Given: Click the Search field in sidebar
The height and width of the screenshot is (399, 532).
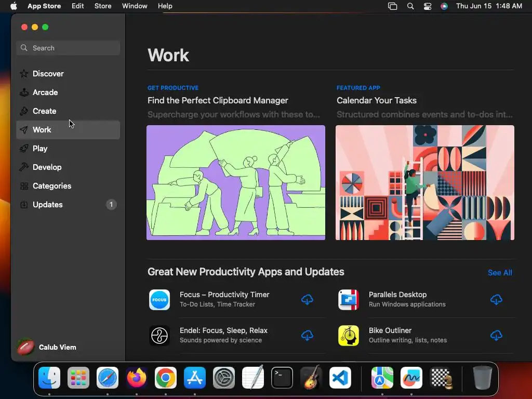Looking at the screenshot, I should (68, 48).
